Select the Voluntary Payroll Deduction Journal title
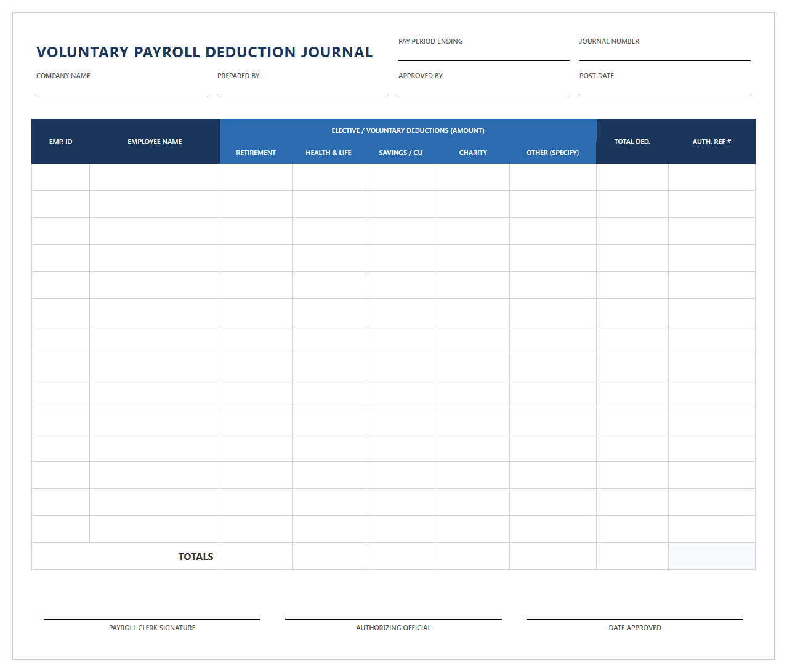Viewport: 787px width, 672px height. pos(204,52)
